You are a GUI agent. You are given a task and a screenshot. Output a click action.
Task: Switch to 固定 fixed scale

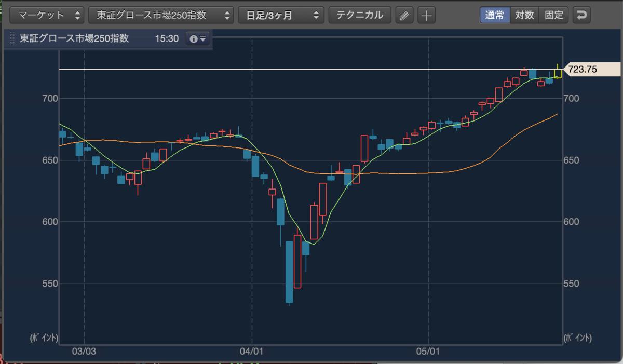[554, 15]
